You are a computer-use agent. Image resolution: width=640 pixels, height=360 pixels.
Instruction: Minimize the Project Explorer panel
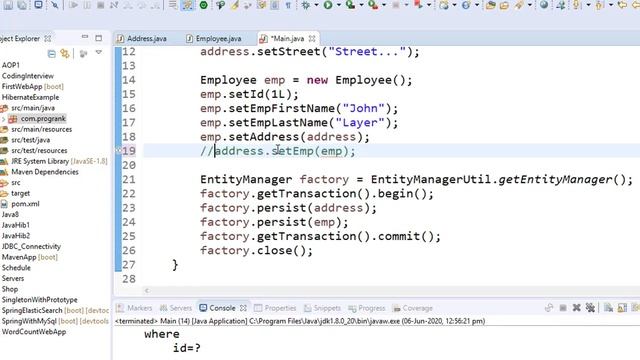click(x=84, y=37)
